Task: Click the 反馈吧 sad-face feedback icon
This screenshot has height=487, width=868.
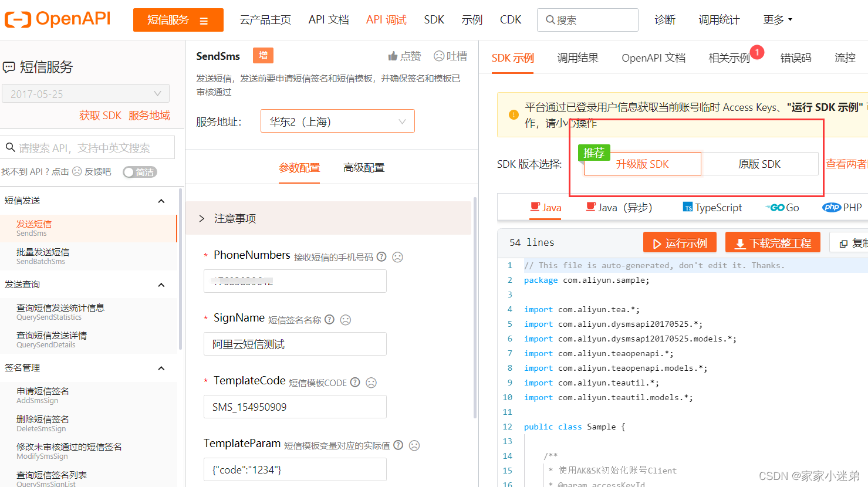Action: tap(77, 171)
